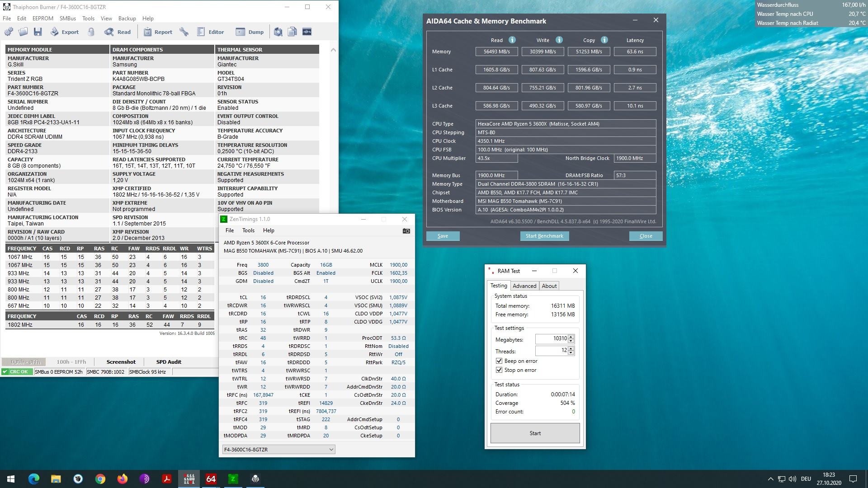Open notification center icon in taskbar

click(x=853, y=479)
